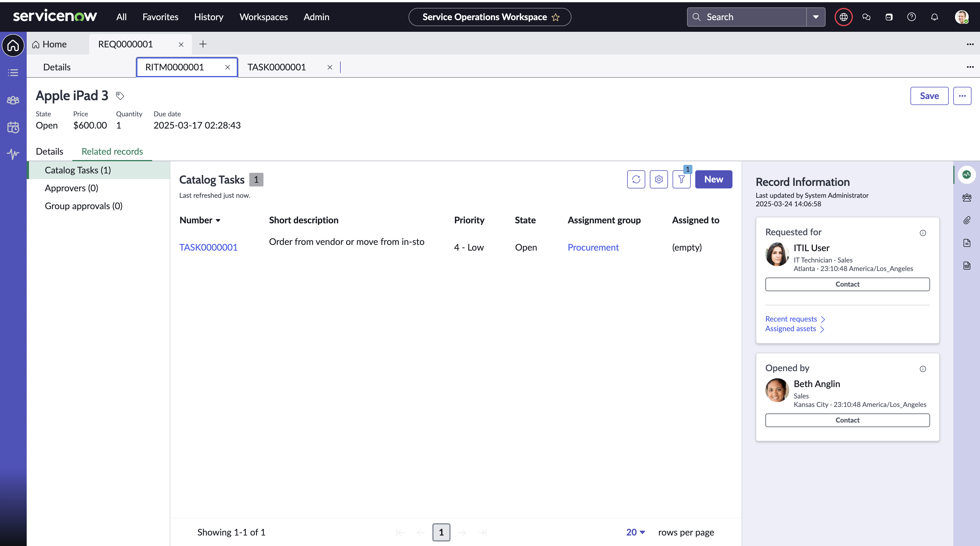
Task: Open the Home icon in left sidebar
Action: (x=13, y=46)
